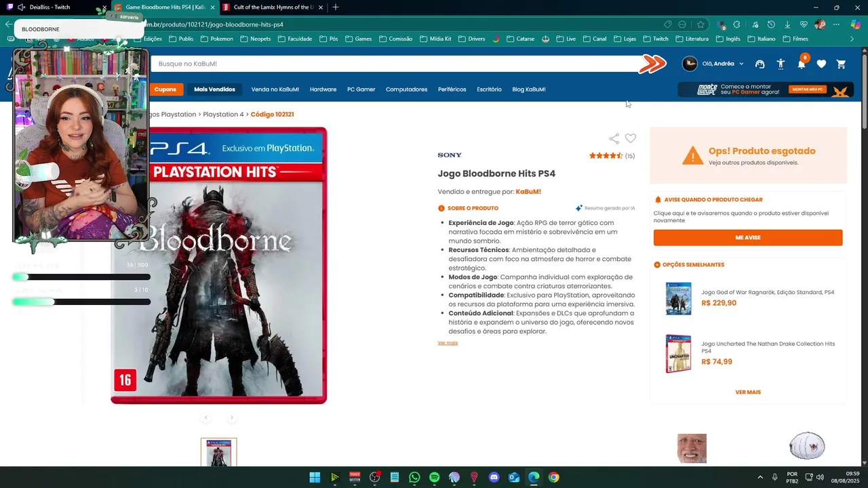
Task: Click the ME AVISE button
Action: click(x=748, y=238)
